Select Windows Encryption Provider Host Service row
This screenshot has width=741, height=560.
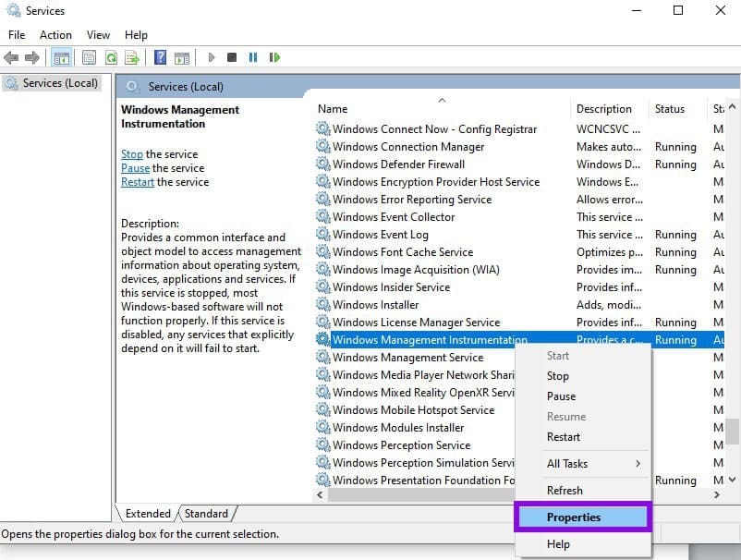(519, 181)
